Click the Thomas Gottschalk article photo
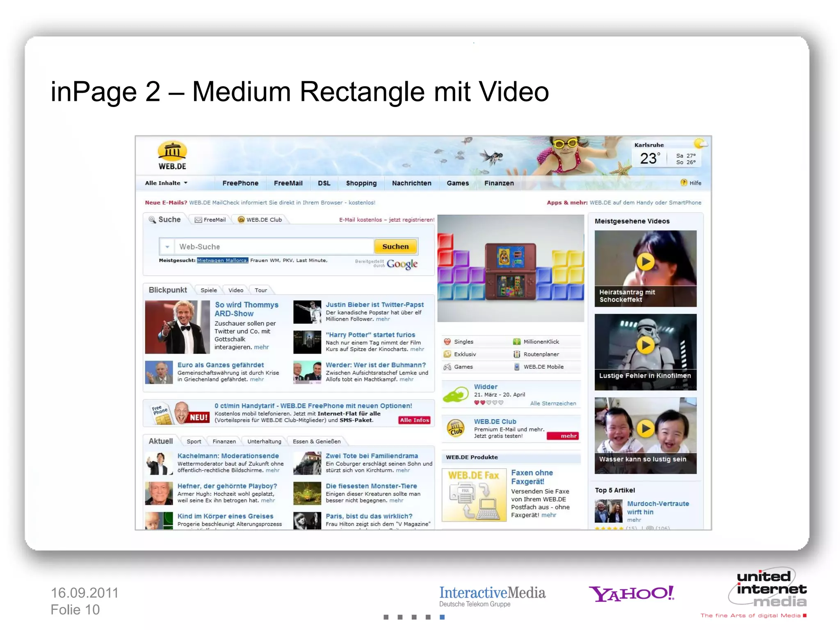Viewport: 840px width, 630px height. pos(177,327)
